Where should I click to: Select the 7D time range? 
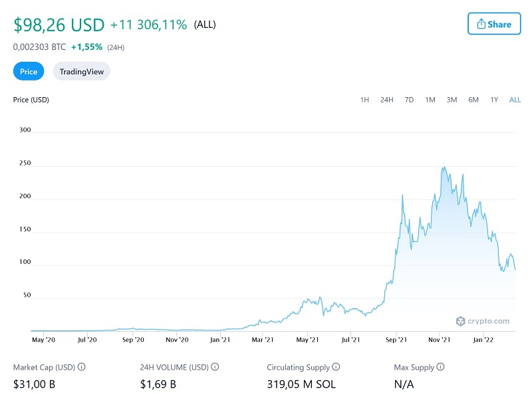tap(409, 100)
